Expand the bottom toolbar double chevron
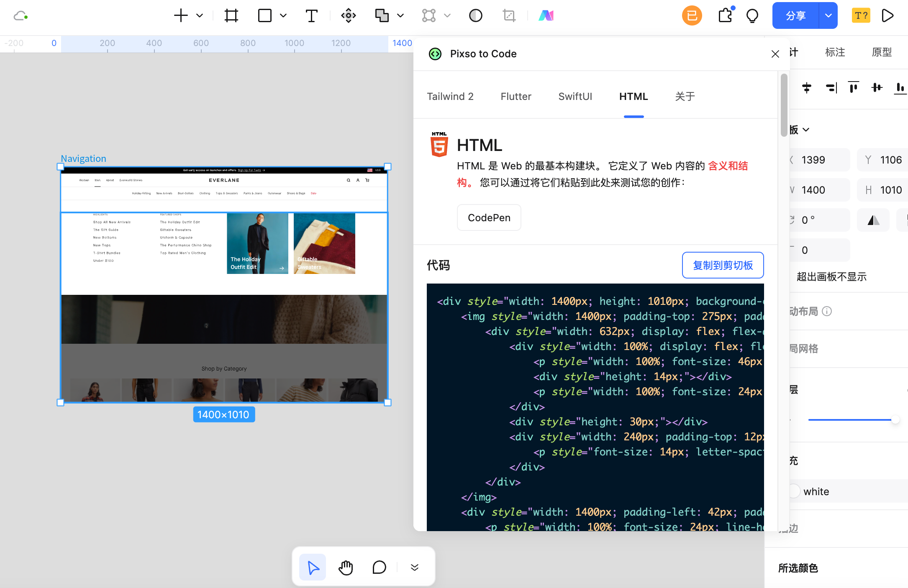Viewport: 908px width, 588px height. tap(415, 568)
